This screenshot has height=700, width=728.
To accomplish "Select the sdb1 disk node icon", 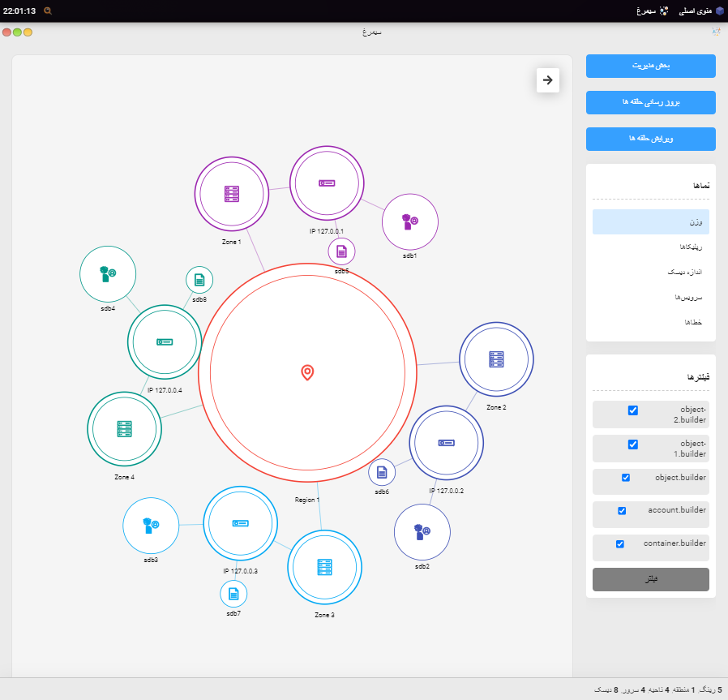I will point(409,221).
